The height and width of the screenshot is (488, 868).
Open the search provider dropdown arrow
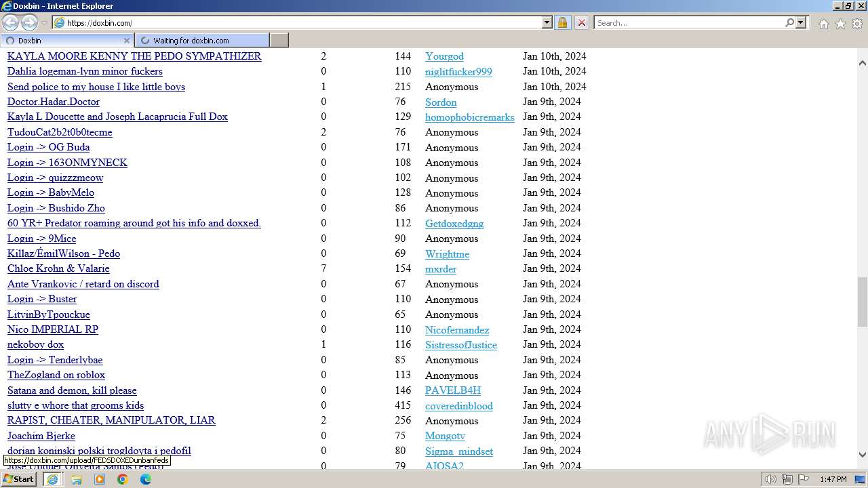801,22
